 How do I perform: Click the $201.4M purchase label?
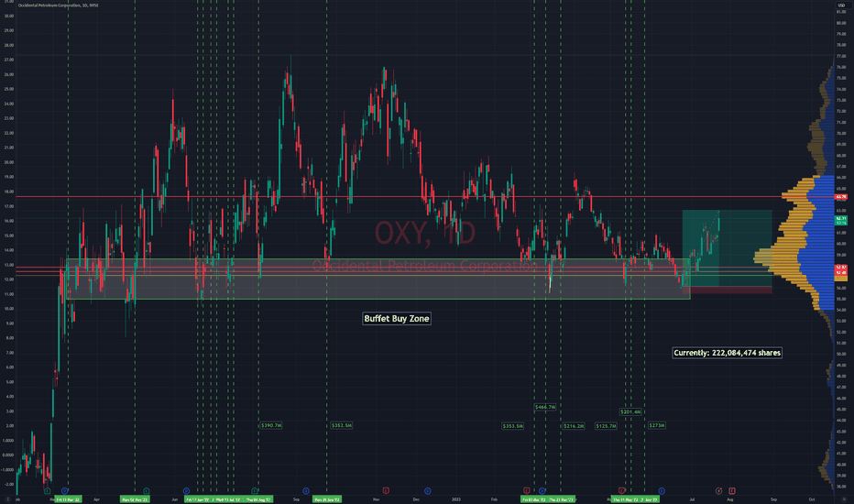(x=630, y=412)
